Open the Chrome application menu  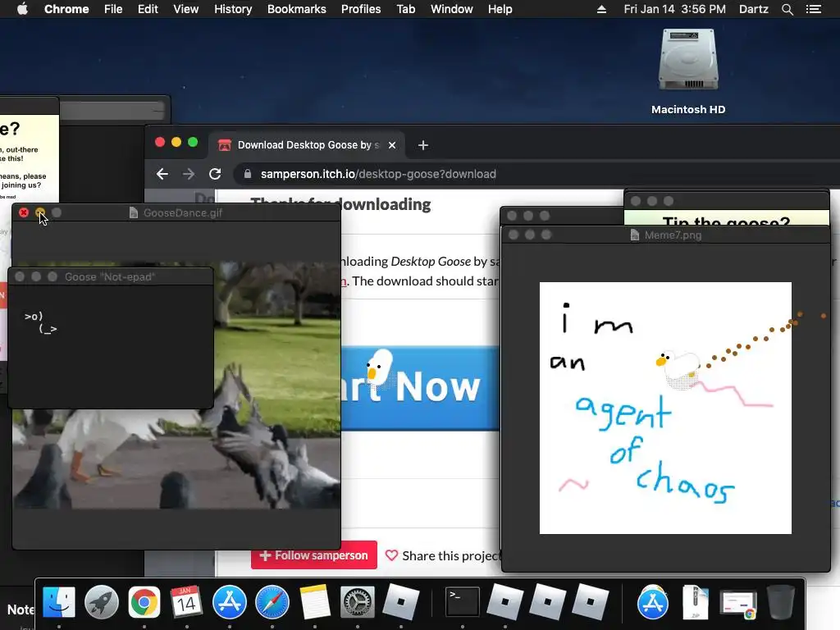click(x=66, y=9)
